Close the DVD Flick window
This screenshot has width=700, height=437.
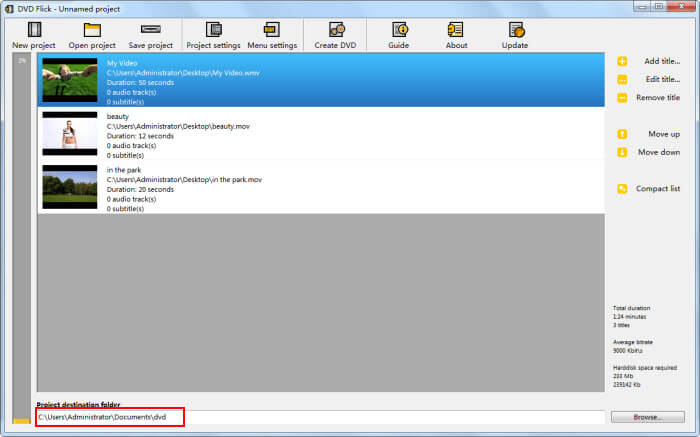tap(682, 7)
